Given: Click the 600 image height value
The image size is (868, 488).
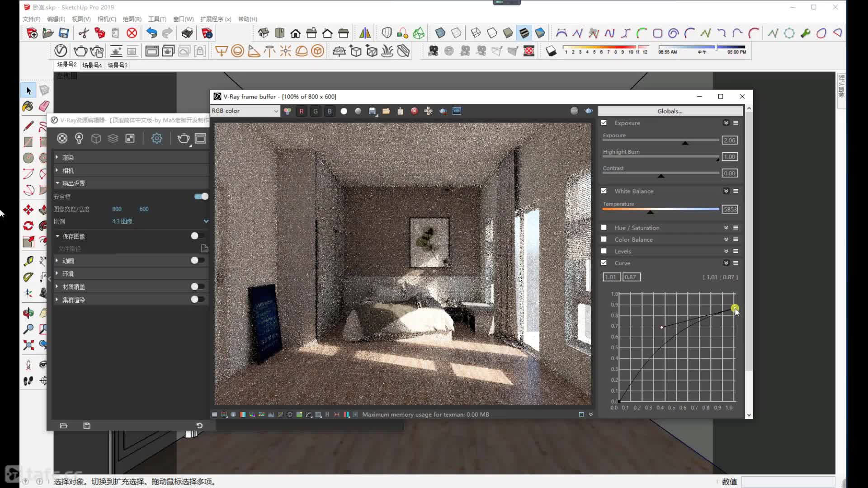Looking at the screenshot, I should pos(144,209).
